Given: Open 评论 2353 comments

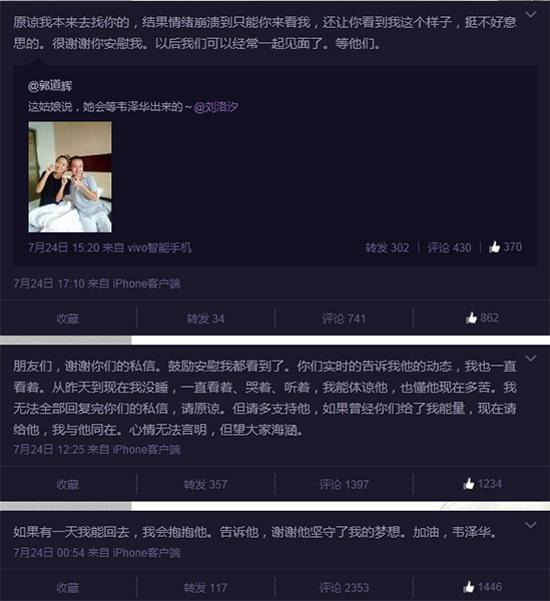Looking at the screenshot, I should point(344,587).
